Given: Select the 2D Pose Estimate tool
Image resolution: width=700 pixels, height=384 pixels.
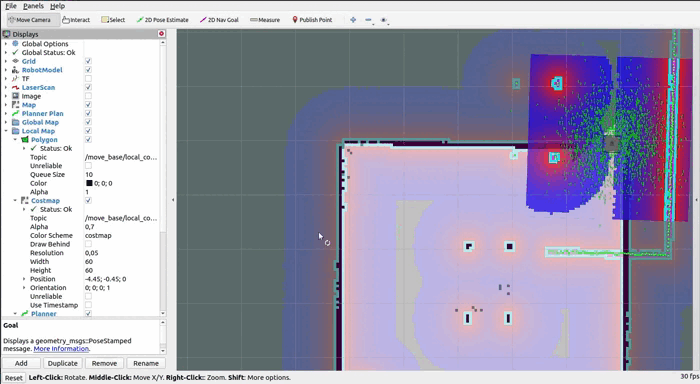Looking at the screenshot, I should pos(162,20).
